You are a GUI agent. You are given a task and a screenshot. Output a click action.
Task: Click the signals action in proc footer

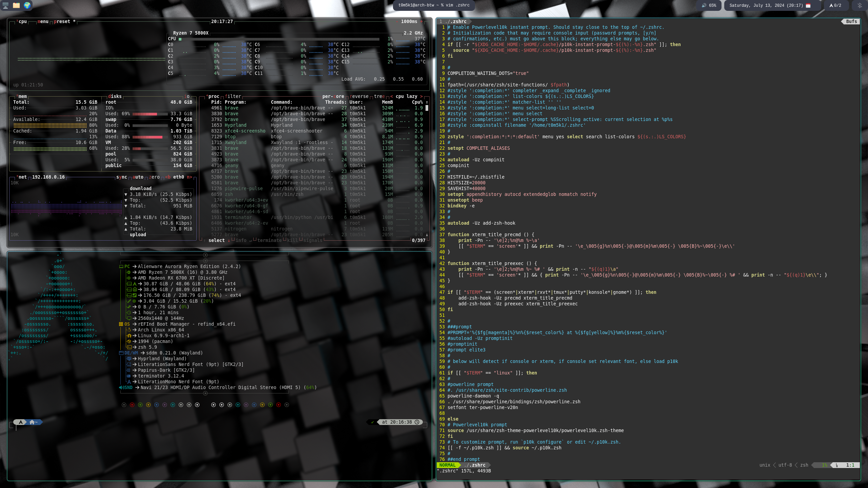[313, 240]
